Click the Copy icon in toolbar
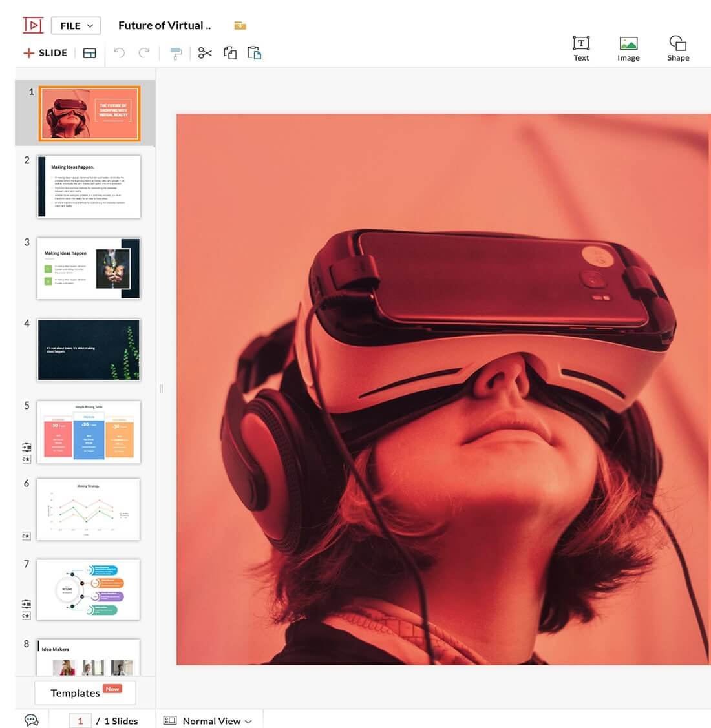Screen dimensions: 711x728 pyautogui.click(x=230, y=53)
